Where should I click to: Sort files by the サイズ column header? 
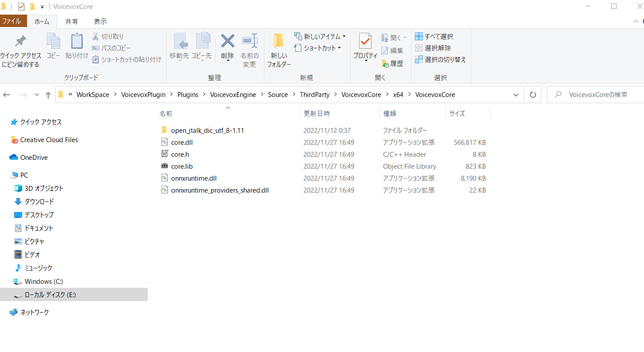[468, 114]
